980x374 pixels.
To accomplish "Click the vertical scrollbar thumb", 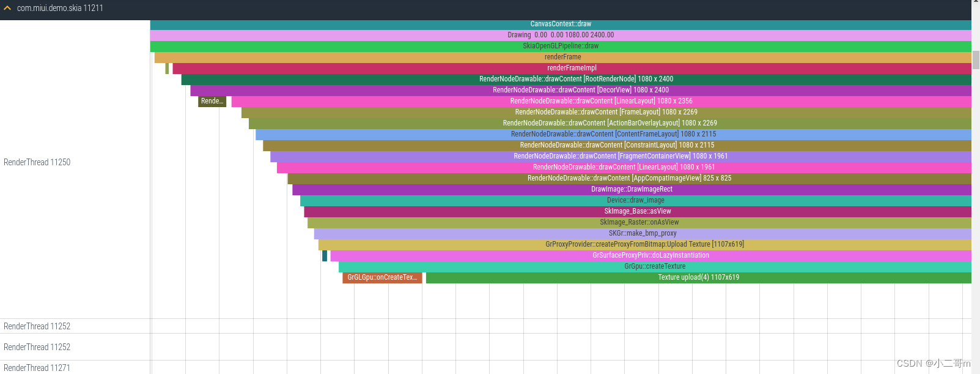I will 976,60.
